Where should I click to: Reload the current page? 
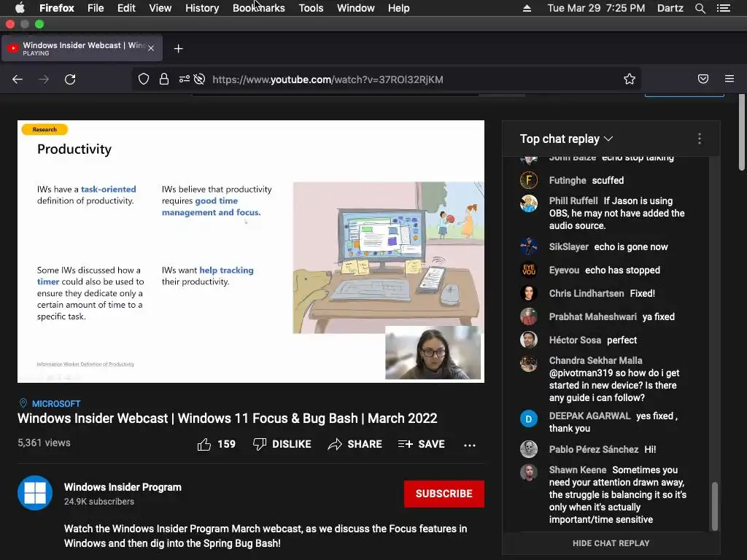point(70,79)
